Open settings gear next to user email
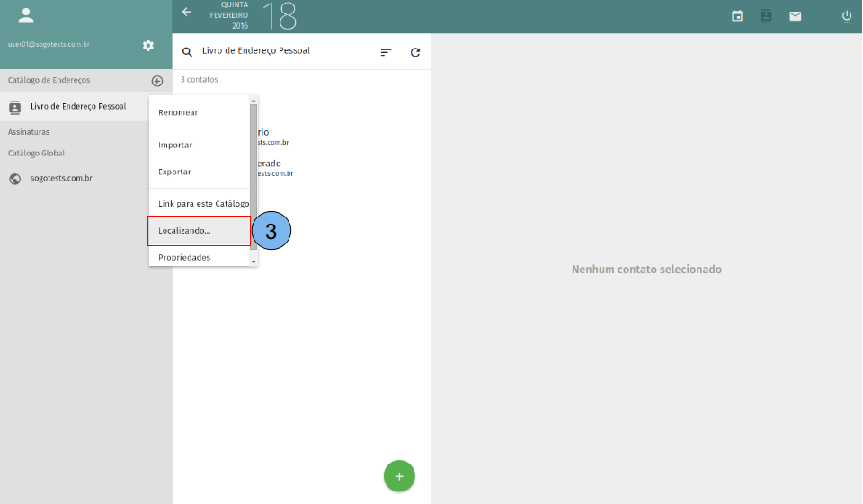Screen dimensions: 863x504 pos(148,46)
